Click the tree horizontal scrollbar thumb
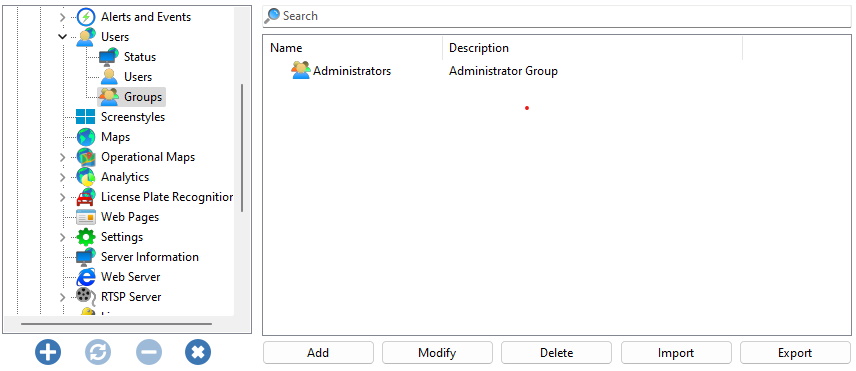 (116, 324)
